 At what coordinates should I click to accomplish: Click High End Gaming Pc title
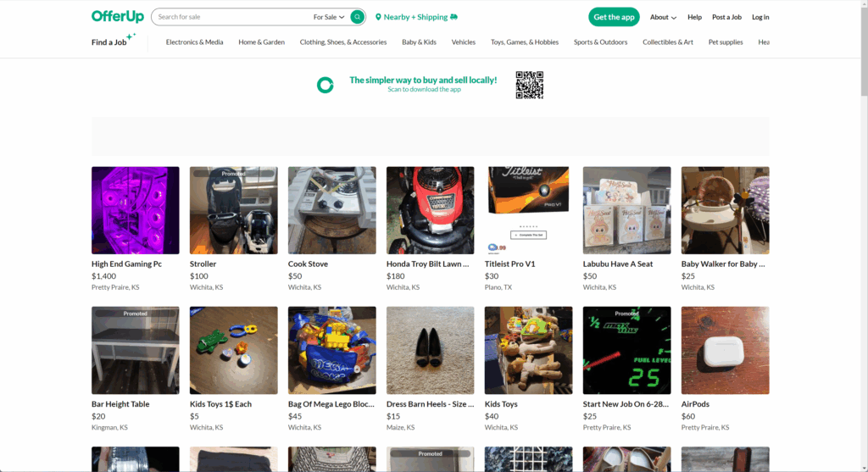pos(127,264)
